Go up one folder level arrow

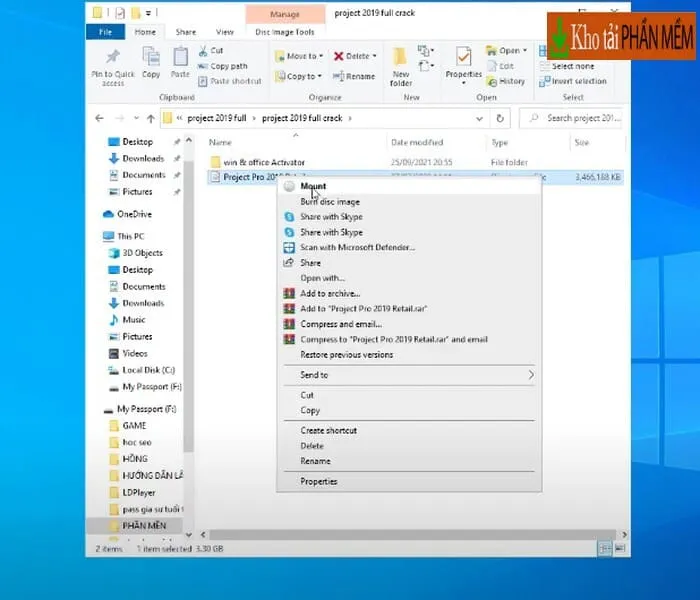click(151, 118)
